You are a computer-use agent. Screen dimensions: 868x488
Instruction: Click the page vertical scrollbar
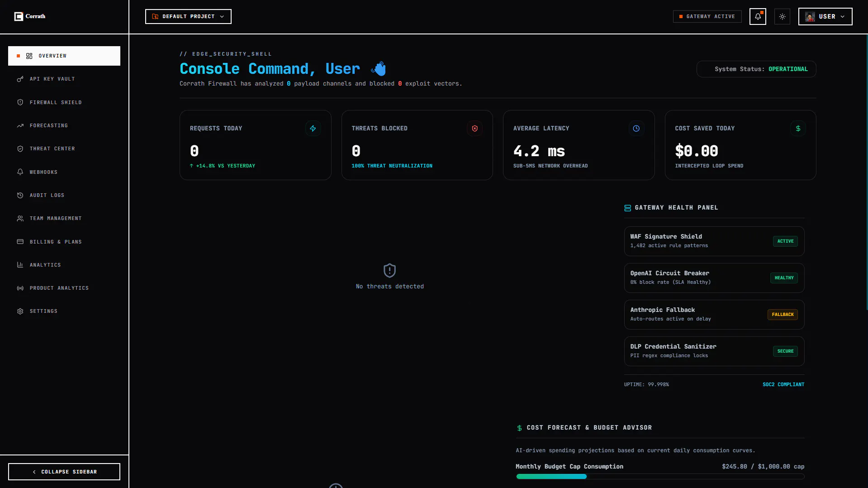tap(866, 172)
